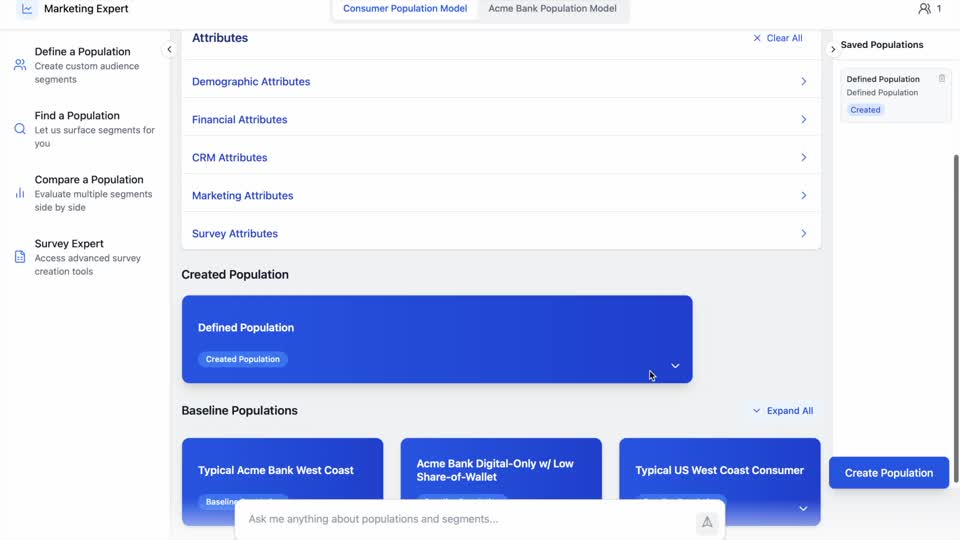960x540 pixels.
Task: Click the vertical scrollbar on the right
Action: (956, 318)
